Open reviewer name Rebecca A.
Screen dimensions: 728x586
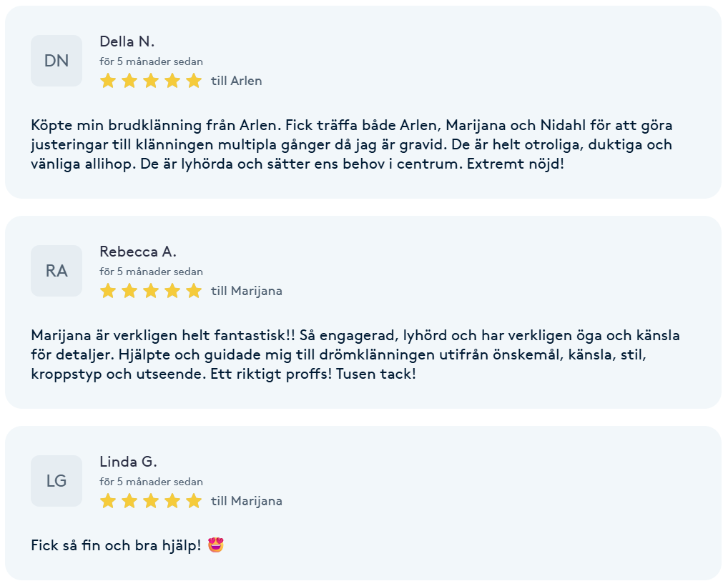pyautogui.click(x=138, y=252)
